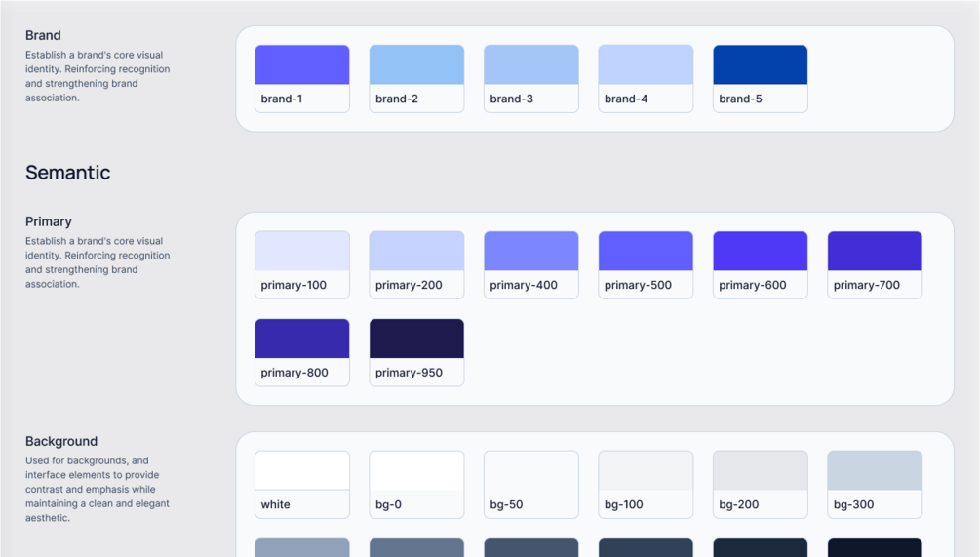Select the primary-600 swatch
Image resolution: width=980 pixels, height=557 pixels.
tap(760, 265)
